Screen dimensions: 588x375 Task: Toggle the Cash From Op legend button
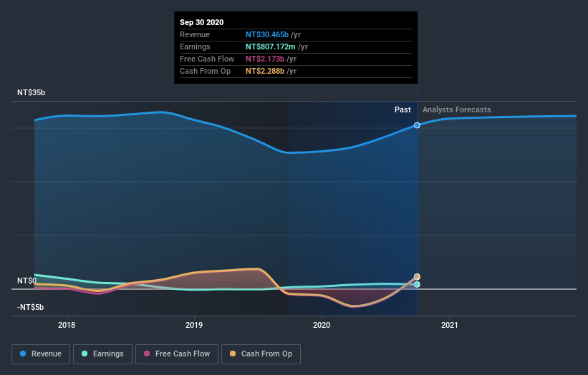[261, 354]
